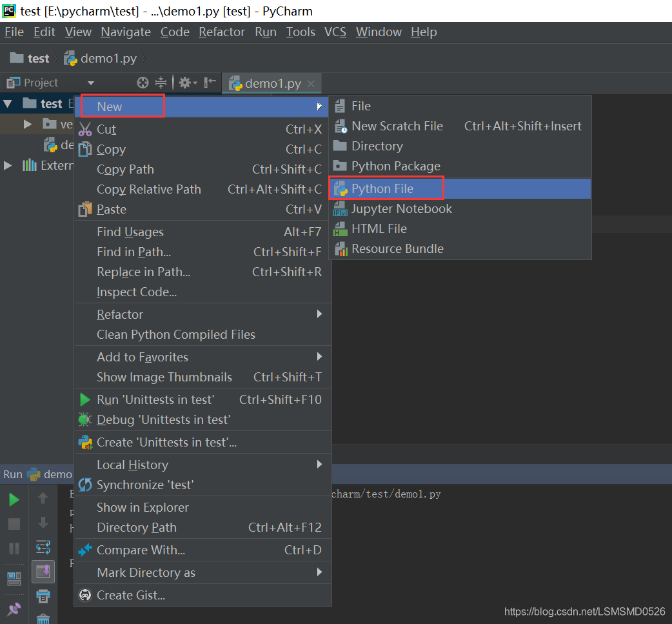
Task: Click the Resource Bundle icon
Action: [x=341, y=248]
